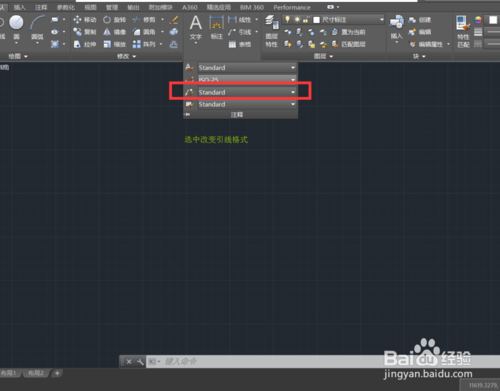Click Create (创建) block button
This screenshot has height=391, width=500.
[x=420, y=20]
